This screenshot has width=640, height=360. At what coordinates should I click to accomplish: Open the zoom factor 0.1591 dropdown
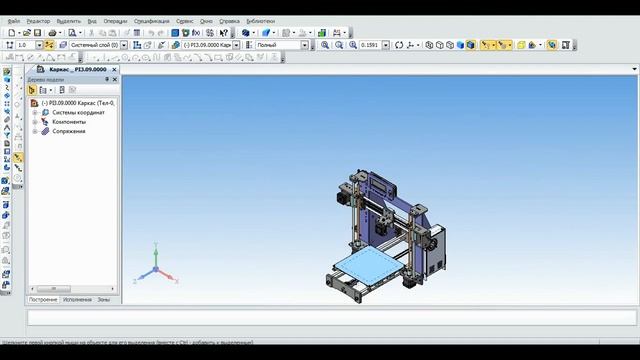click(386, 45)
